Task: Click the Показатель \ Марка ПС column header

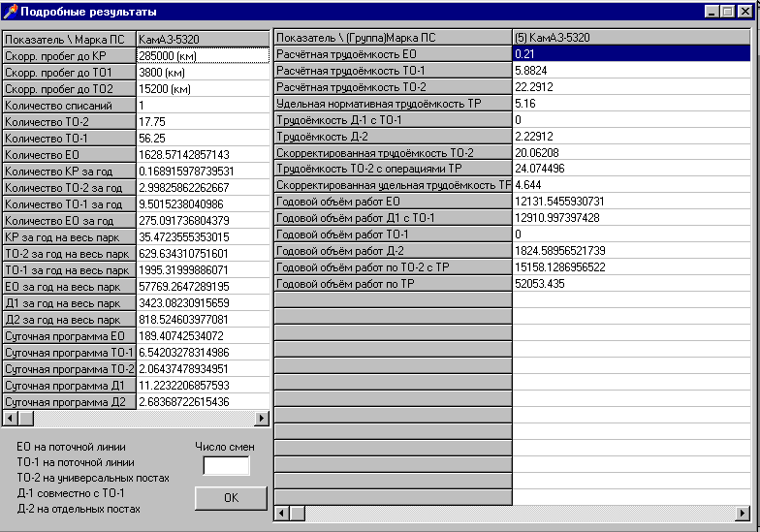Action: 70,39
